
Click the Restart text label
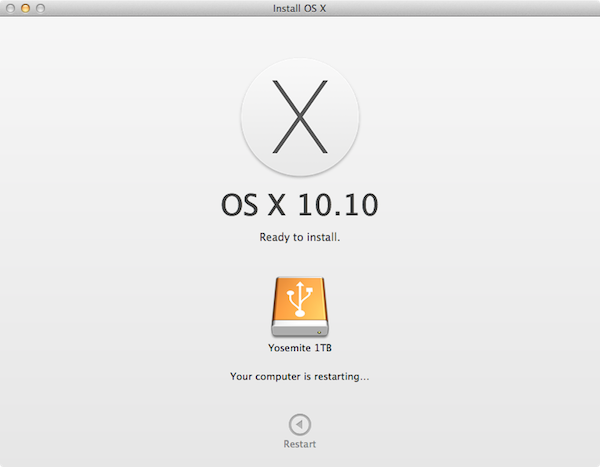click(x=300, y=444)
